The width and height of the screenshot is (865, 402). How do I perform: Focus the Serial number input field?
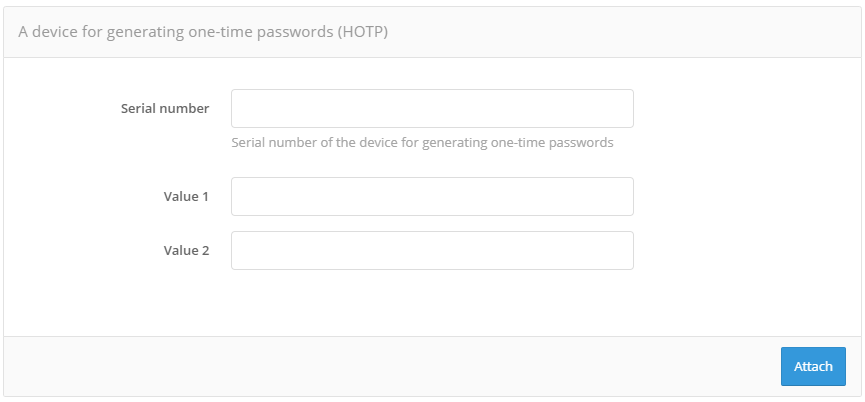tap(432, 109)
